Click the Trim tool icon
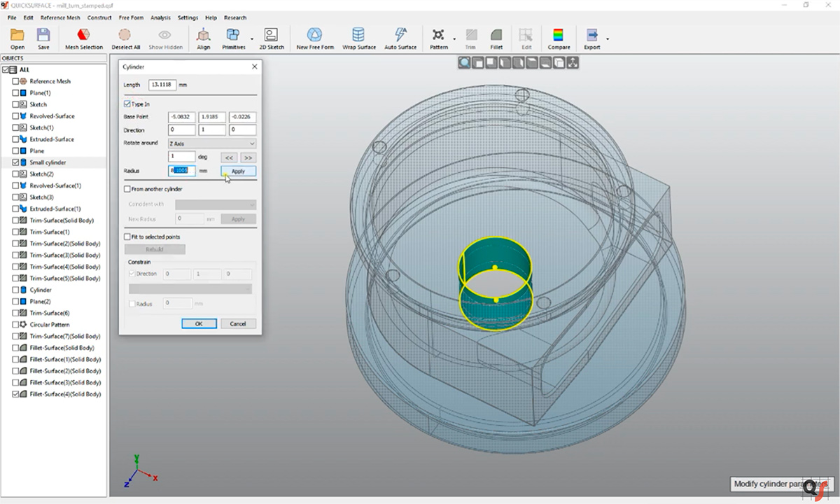The height and width of the screenshot is (504, 840). tap(470, 35)
